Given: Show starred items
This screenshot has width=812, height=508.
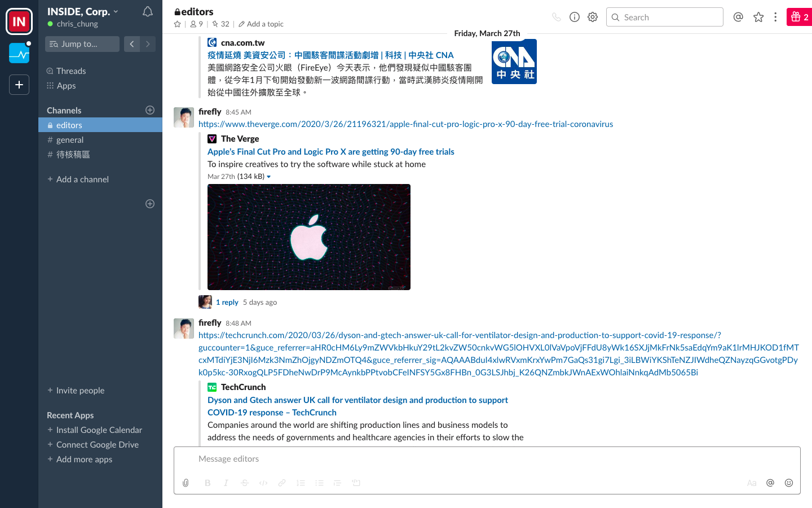Looking at the screenshot, I should [x=758, y=17].
